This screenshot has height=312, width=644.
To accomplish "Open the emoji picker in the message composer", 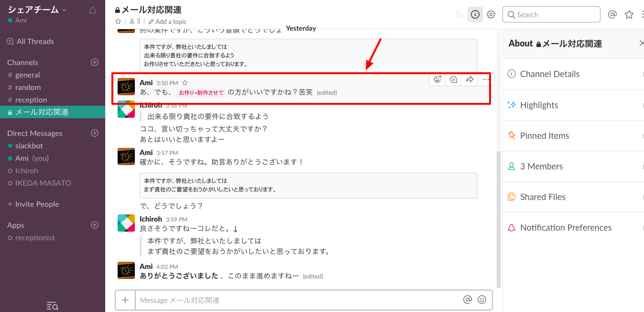I will [x=482, y=300].
